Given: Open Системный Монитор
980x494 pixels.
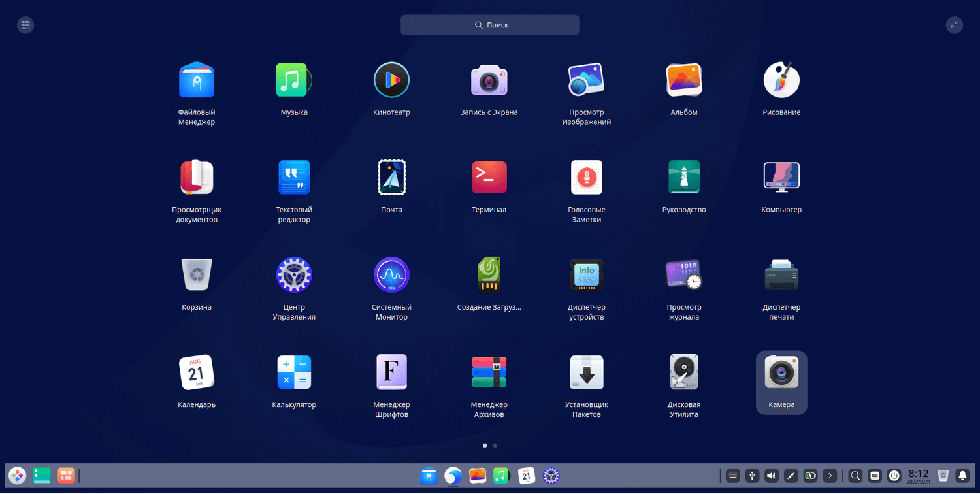Looking at the screenshot, I should pos(391,275).
